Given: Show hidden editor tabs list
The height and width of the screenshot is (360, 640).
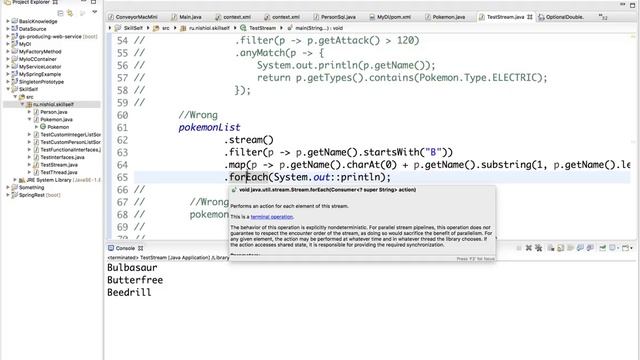Looking at the screenshot, I should [602, 17].
